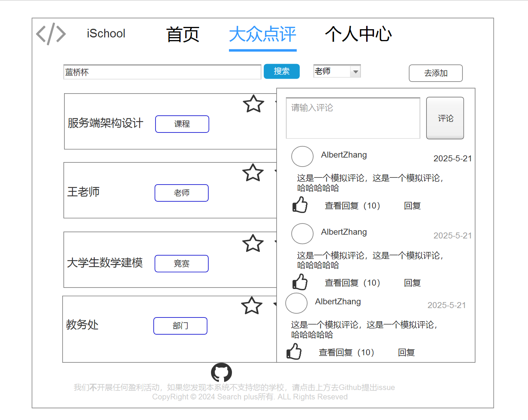Like the first AlbertZhang comment
The height and width of the screenshot is (420, 528).
click(x=300, y=205)
